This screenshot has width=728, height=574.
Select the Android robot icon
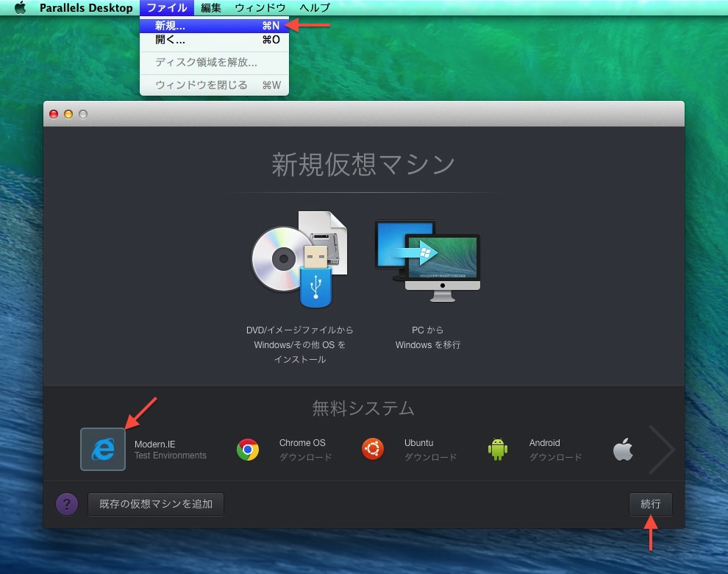498,450
